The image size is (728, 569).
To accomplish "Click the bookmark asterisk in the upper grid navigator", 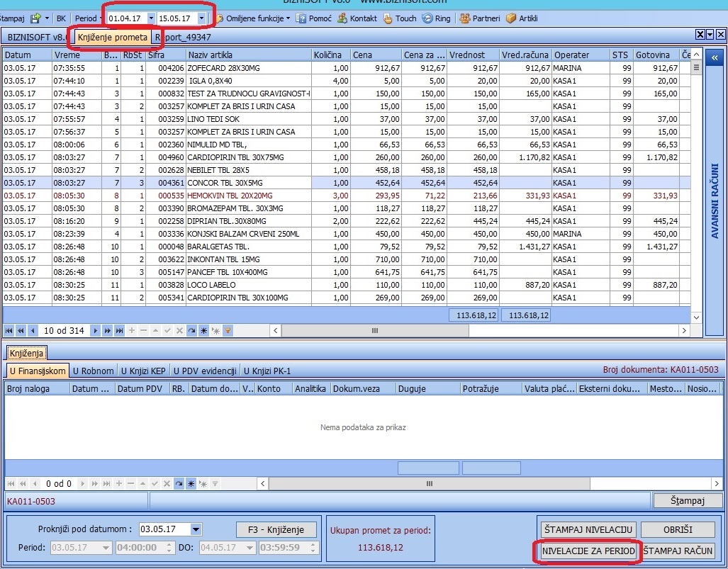I will pos(203,331).
